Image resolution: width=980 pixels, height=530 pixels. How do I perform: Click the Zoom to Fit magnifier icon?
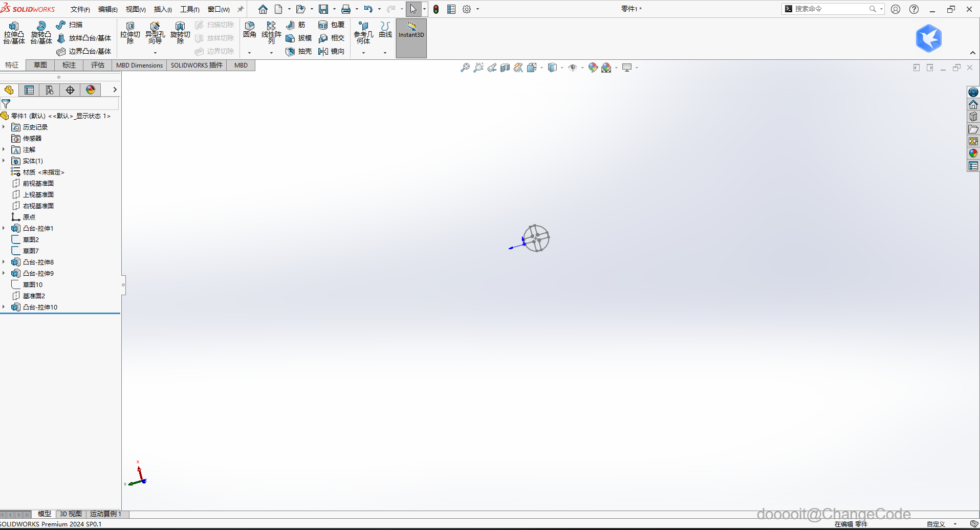(465, 68)
